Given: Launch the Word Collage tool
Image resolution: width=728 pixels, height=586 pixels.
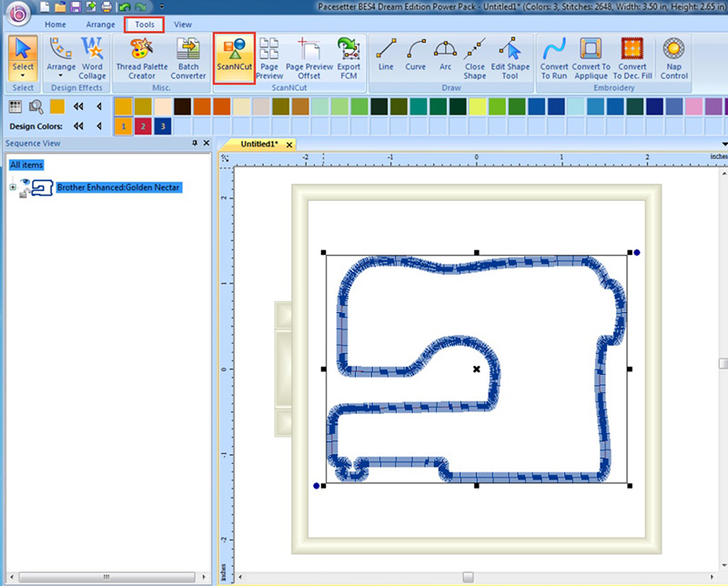Looking at the screenshot, I should [x=92, y=58].
